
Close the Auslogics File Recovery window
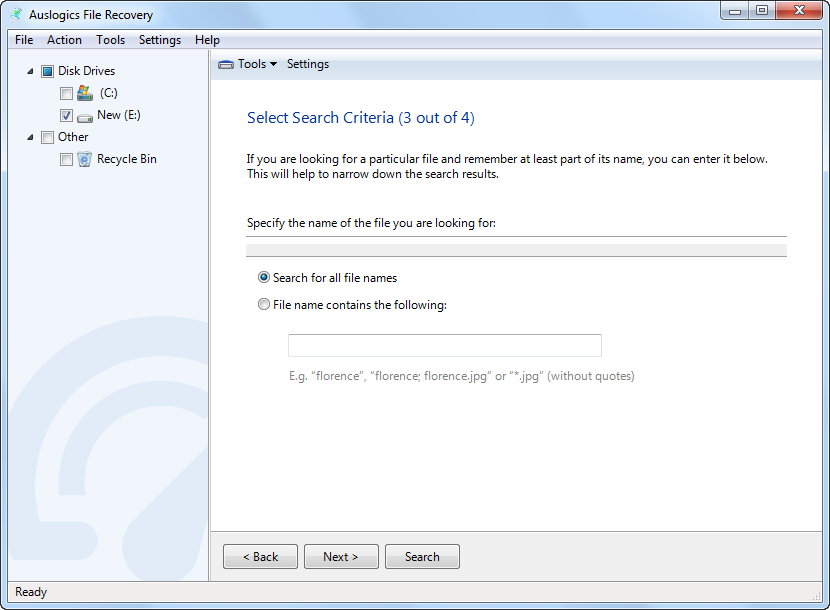[x=799, y=11]
